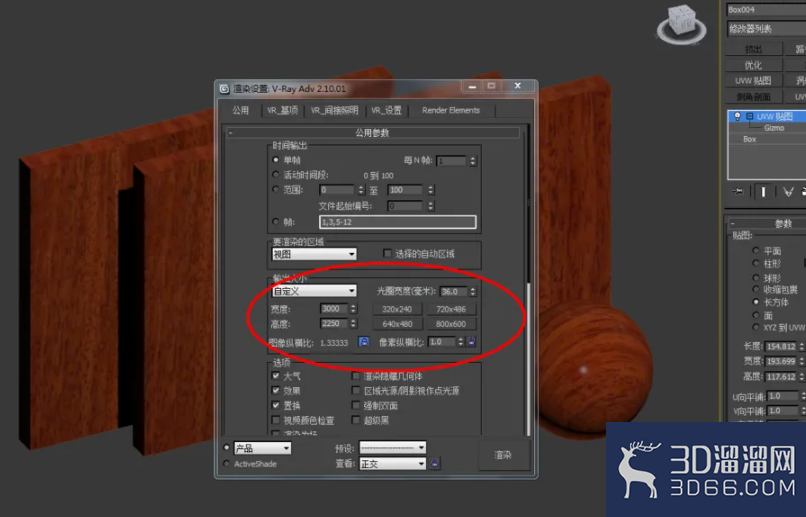Click the 挤出 modifier button

coord(754,49)
